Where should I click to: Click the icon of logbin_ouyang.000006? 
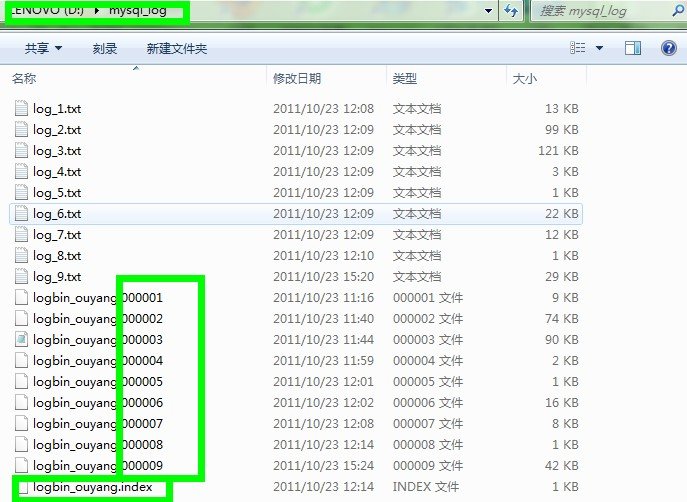(x=21, y=403)
